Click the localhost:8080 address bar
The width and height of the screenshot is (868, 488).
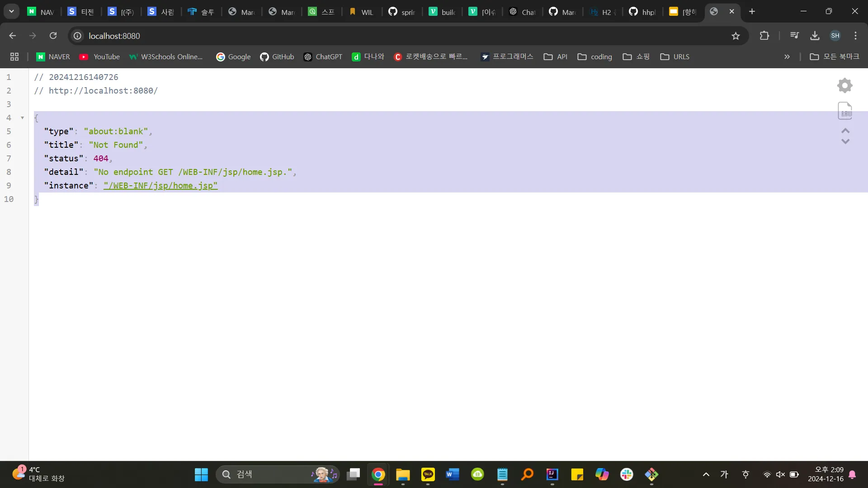click(114, 36)
